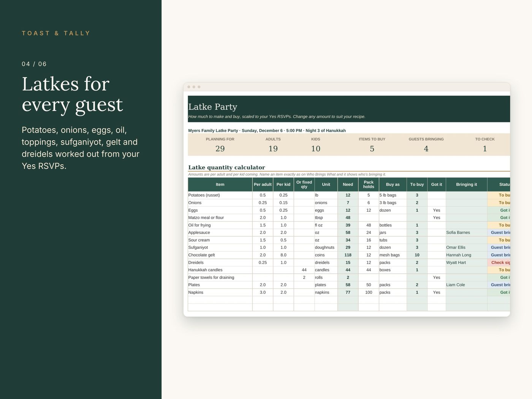Click the Guests Bringing value 4
532x399 pixels.
(426, 149)
